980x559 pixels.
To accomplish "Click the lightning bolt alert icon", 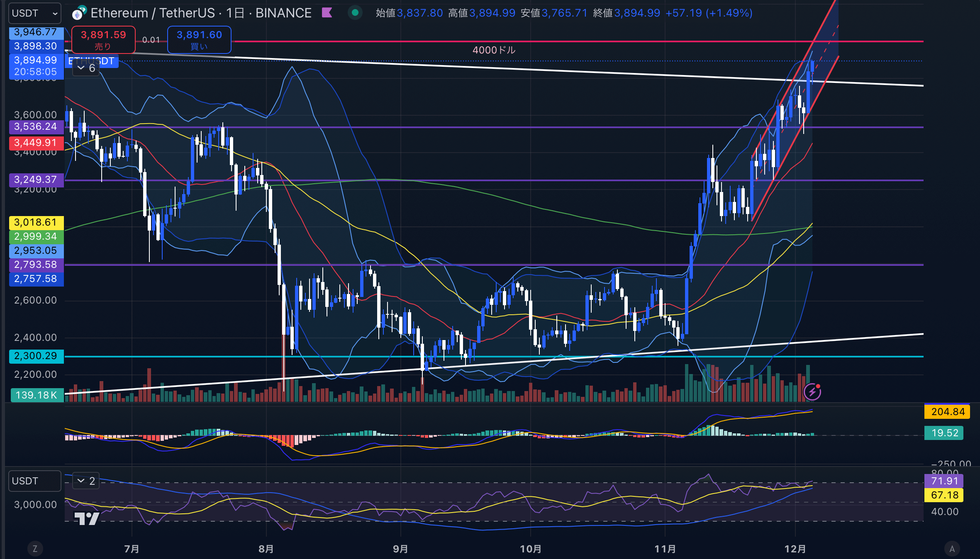I will click(812, 391).
